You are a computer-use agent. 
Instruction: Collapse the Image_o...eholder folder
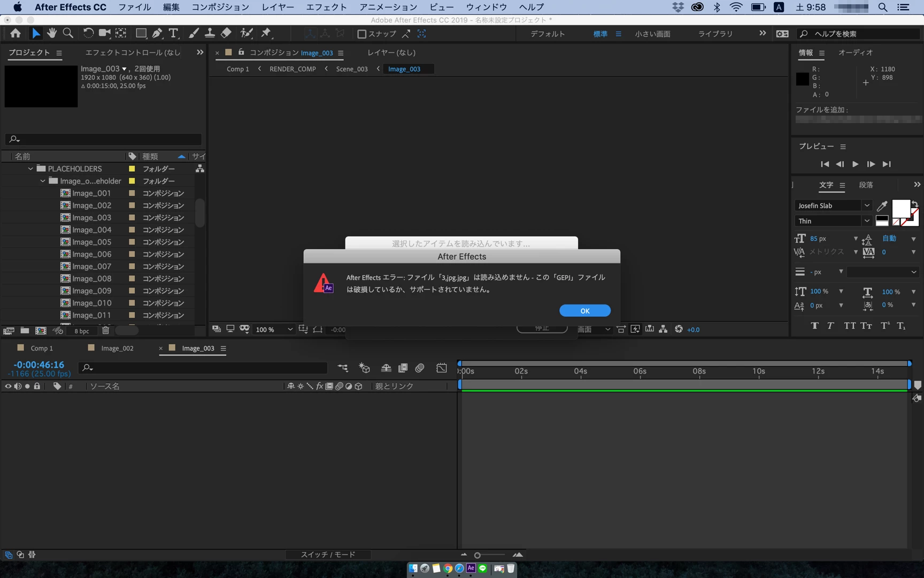point(43,181)
